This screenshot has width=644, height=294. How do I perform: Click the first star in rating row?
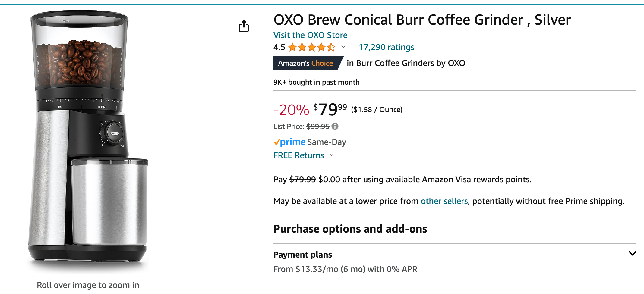[292, 47]
